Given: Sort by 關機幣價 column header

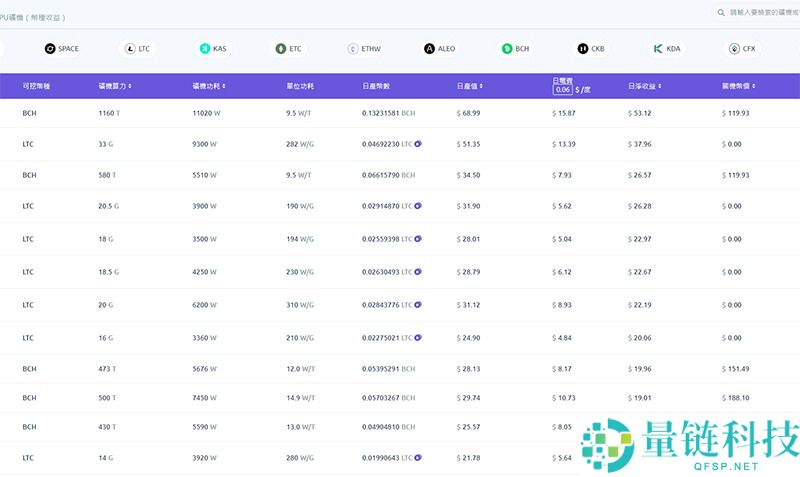Looking at the screenshot, I should [x=741, y=87].
